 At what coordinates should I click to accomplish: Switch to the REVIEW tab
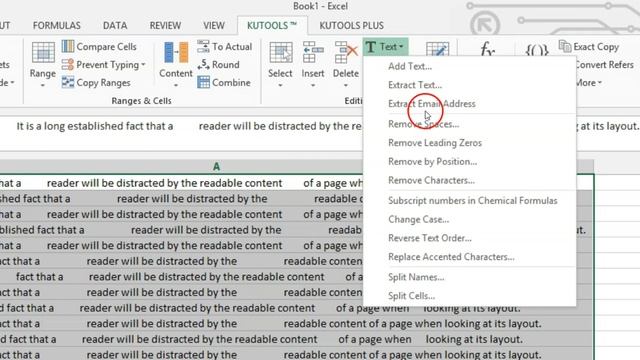165,25
